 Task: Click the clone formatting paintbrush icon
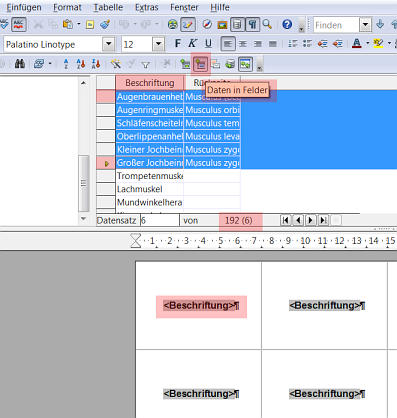[105, 24]
